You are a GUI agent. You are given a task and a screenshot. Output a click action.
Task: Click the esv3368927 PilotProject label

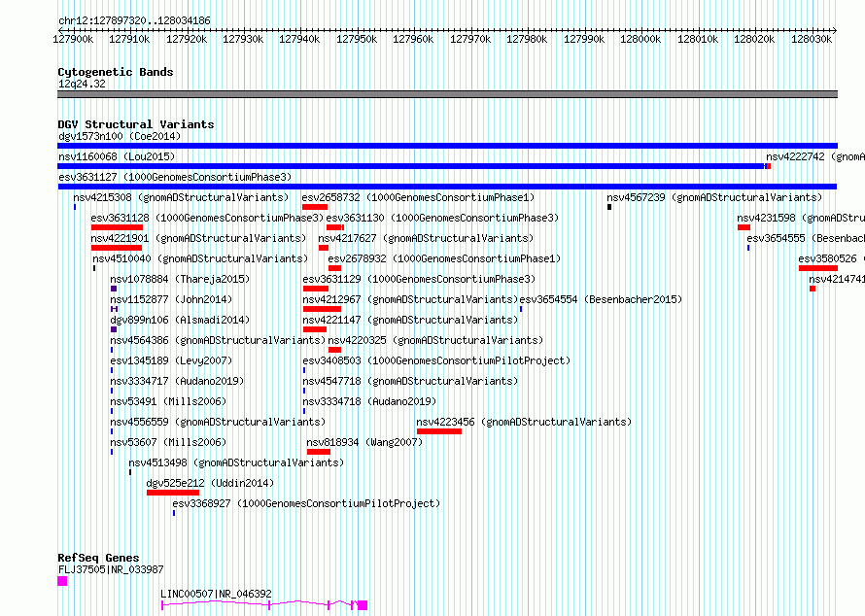306,503
